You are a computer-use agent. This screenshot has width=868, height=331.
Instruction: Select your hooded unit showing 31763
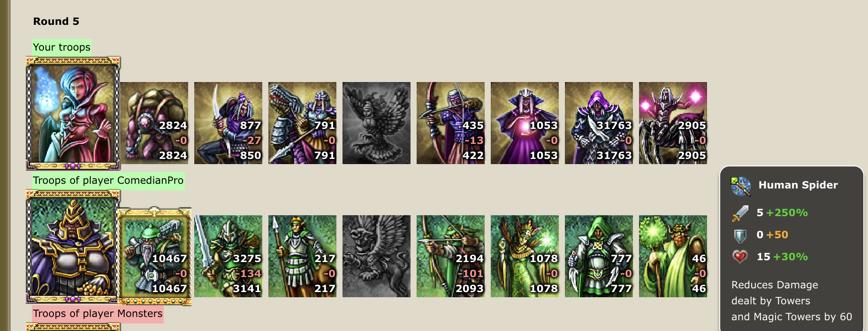599,123
